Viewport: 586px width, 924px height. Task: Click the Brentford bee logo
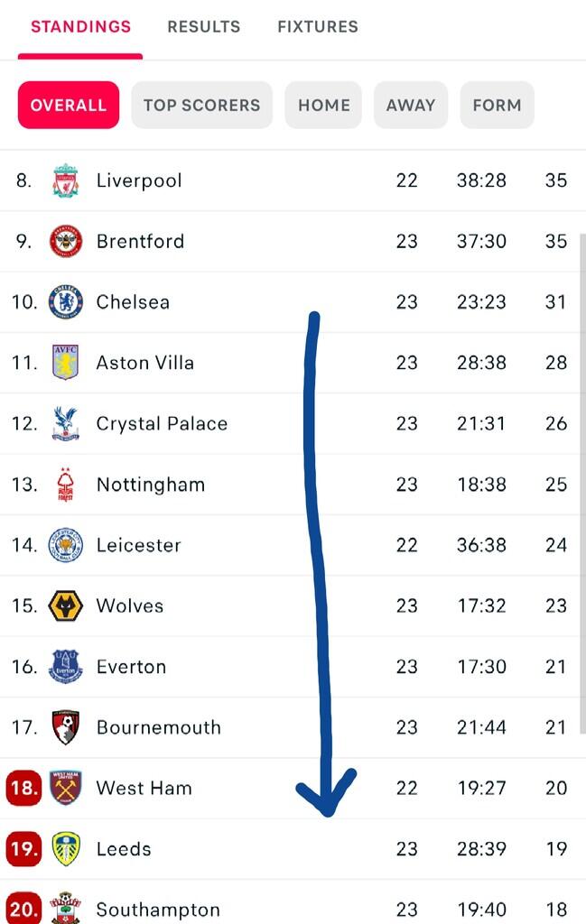click(65, 241)
